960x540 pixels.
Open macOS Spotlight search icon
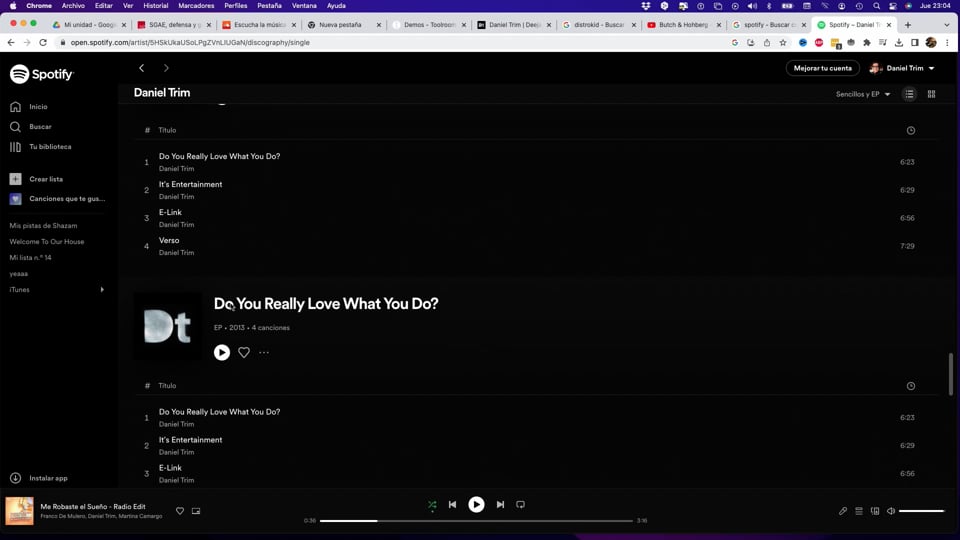876,6
